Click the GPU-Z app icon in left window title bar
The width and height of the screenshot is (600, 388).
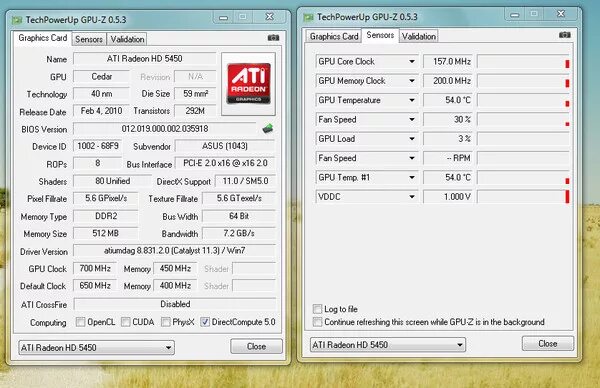pos(17,20)
